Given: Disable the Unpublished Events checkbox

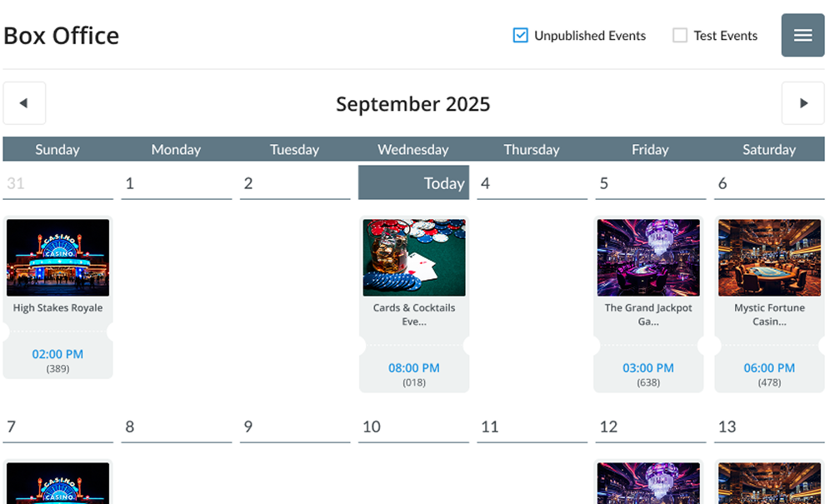Looking at the screenshot, I should point(520,35).
